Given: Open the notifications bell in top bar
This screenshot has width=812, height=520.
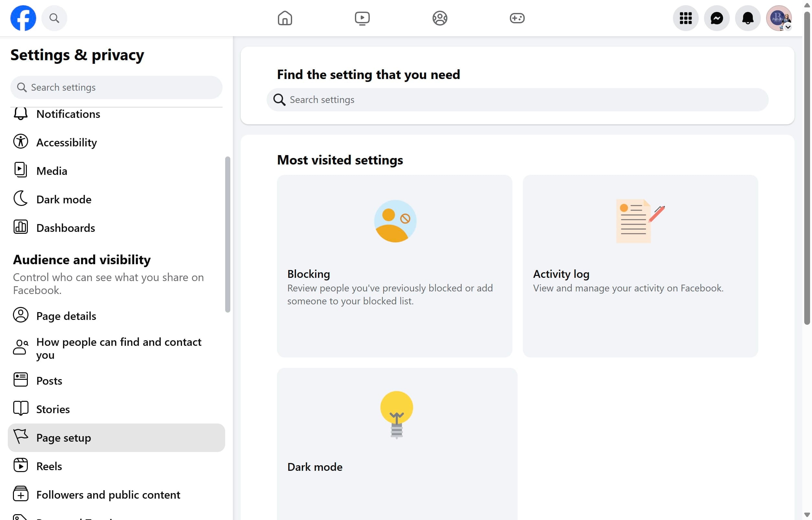Looking at the screenshot, I should click(x=748, y=18).
